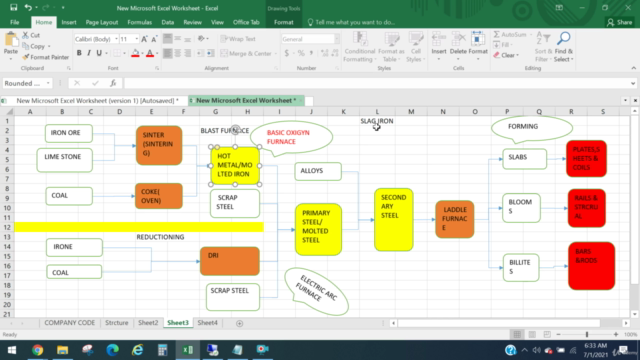Click the Increase Font Size icon
Screen dimensions: 640x360
pos(144,39)
